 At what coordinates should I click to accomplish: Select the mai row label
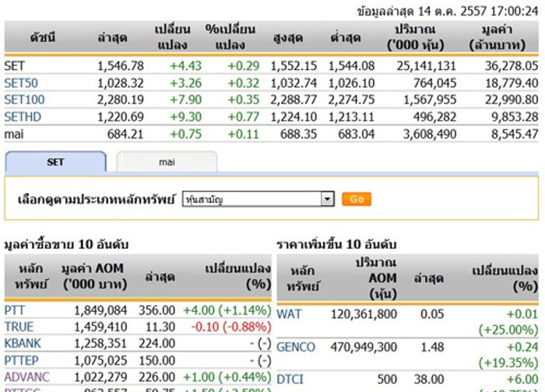click(14, 134)
